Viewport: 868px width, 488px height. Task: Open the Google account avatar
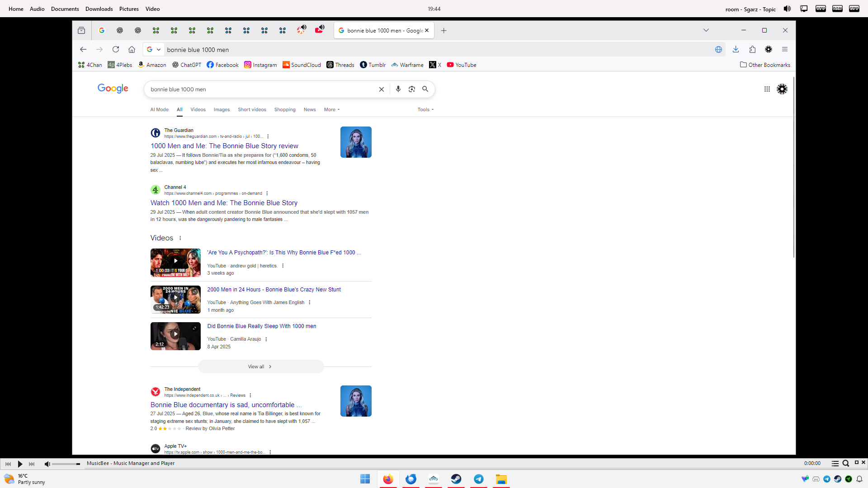point(782,89)
